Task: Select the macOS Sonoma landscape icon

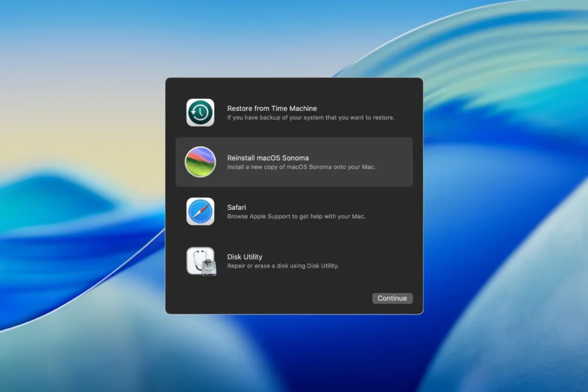Action: pyautogui.click(x=200, y=162)
